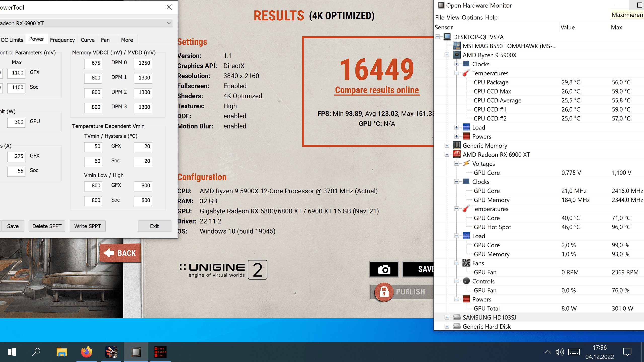644x362 pixels.
Task: Click the Delete SPPT button
Action: point(47,226)
